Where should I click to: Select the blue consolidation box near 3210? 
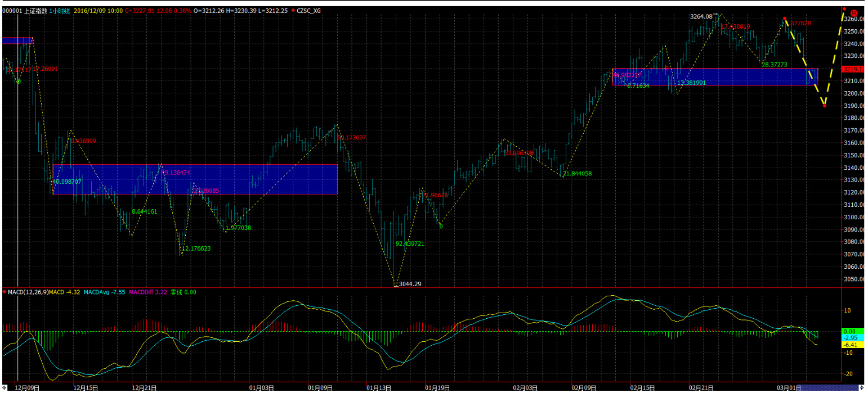coord(715,77)
